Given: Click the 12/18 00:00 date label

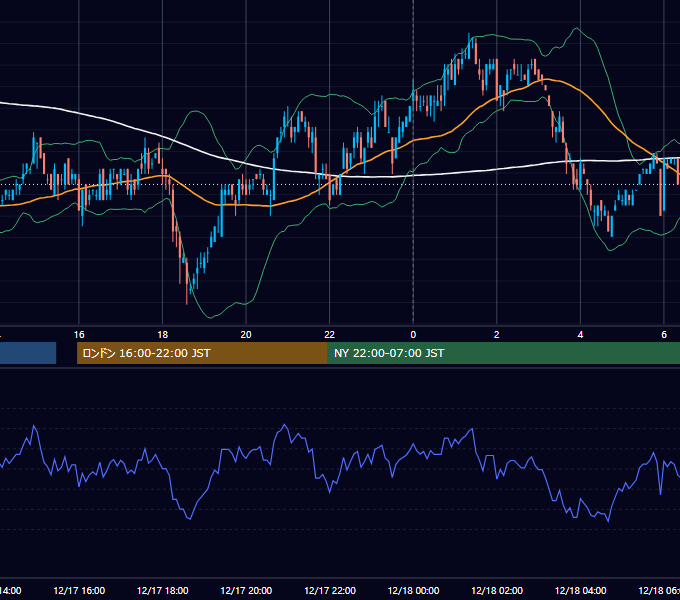Looking at the screenshot, I should pyautogui.click(x=413, y=590).
